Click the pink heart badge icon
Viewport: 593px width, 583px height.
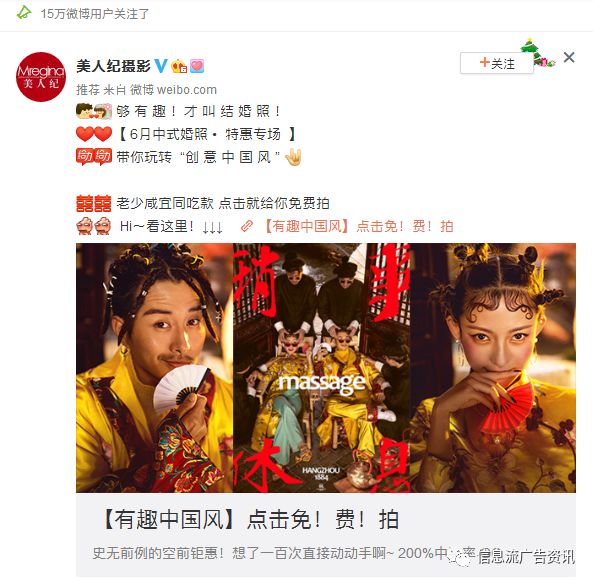tap(197, 66)
